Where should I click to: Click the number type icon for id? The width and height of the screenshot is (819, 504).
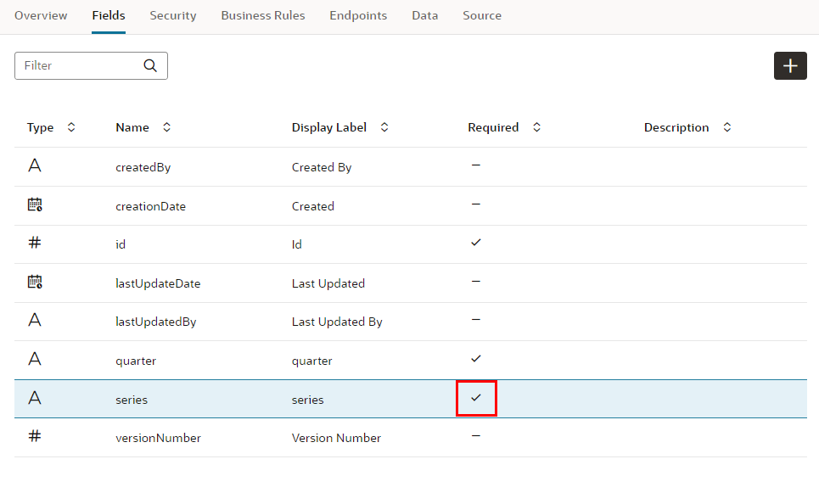(x=35, y=243)
